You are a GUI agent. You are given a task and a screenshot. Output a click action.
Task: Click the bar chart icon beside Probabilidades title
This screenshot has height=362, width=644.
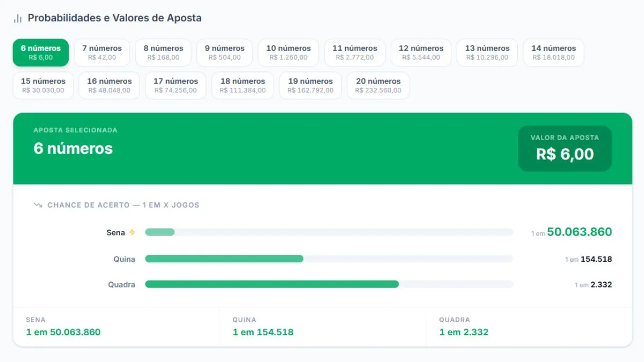(18, 18)
